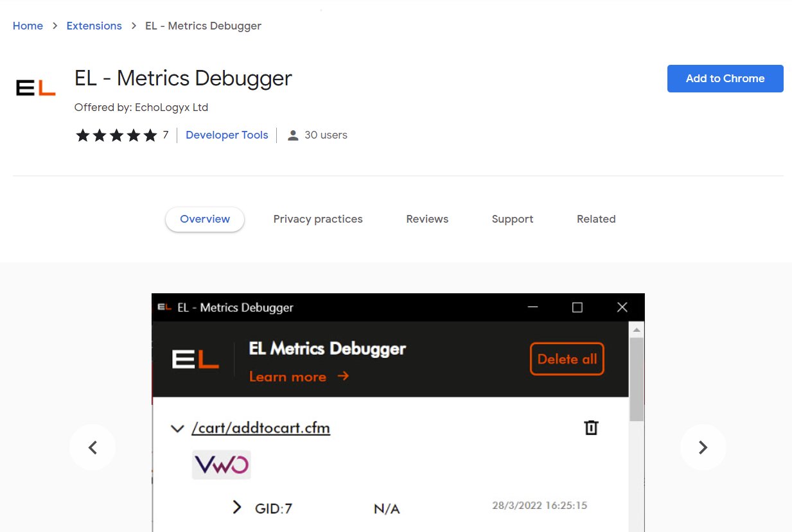The height and width of the screenshot is (532, 792).
Task: Select the Overview tab
Action: [x=205, y=219]
